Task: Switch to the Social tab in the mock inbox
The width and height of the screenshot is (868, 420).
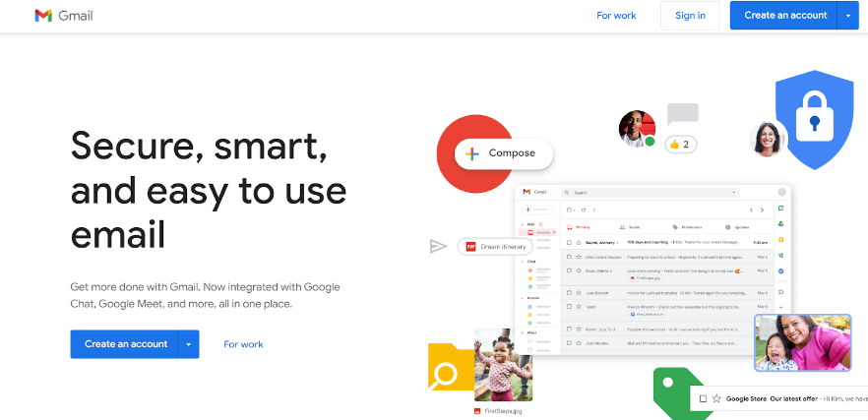Action: coord(630,227)
